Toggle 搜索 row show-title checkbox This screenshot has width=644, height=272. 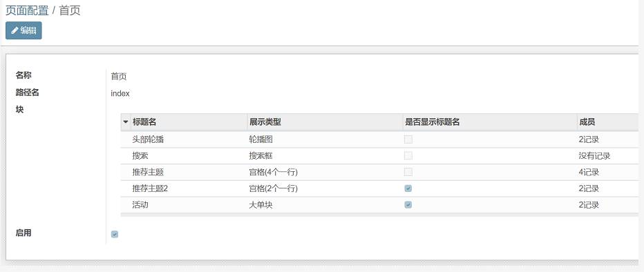(408, 156)
